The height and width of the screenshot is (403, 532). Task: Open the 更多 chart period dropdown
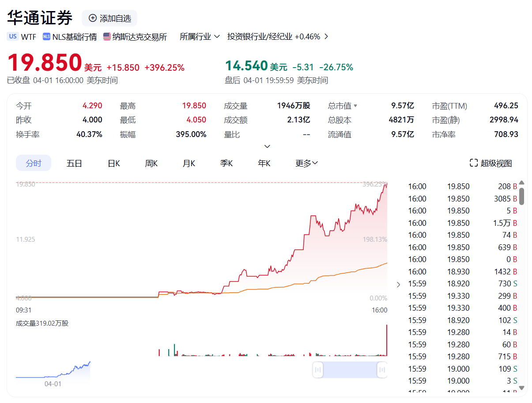click(307, 163)
